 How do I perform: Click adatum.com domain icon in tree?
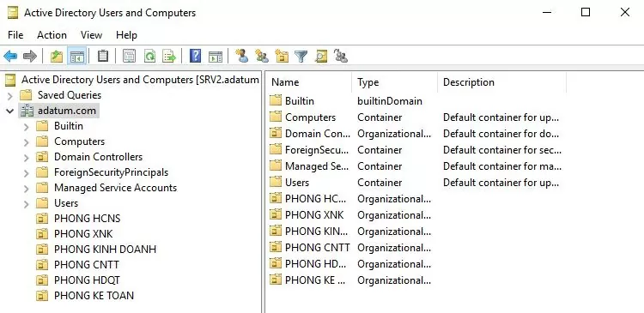(27, 111)
